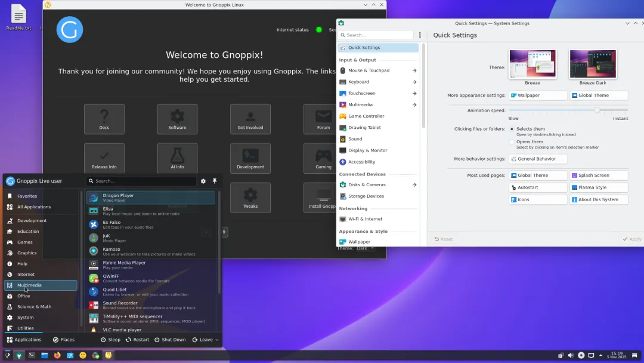Screen dimensions: 644x363
Task: Switch to Places tab in launcher
Action: point(64,340)
